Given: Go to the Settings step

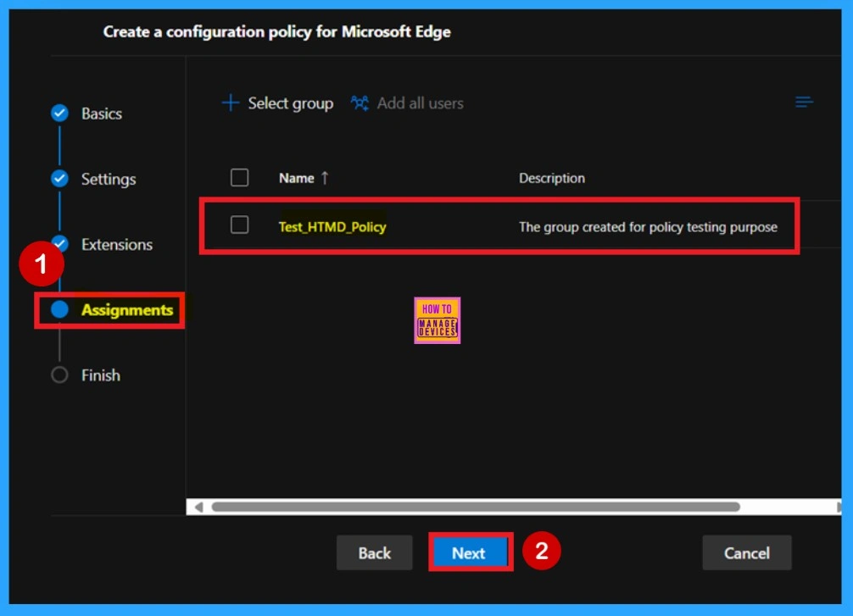Looking at the screenshot, I should coord(109,179).
